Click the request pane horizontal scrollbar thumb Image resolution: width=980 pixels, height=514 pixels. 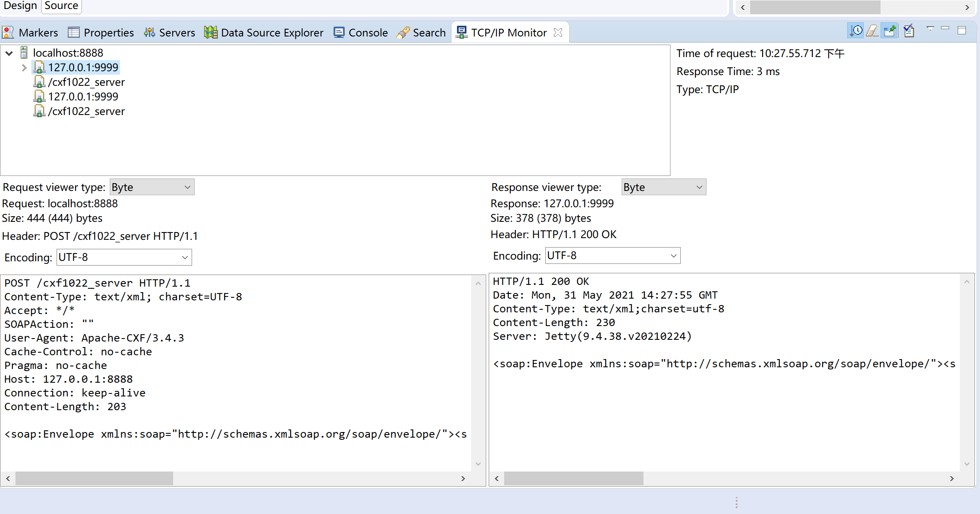(94, 478)
